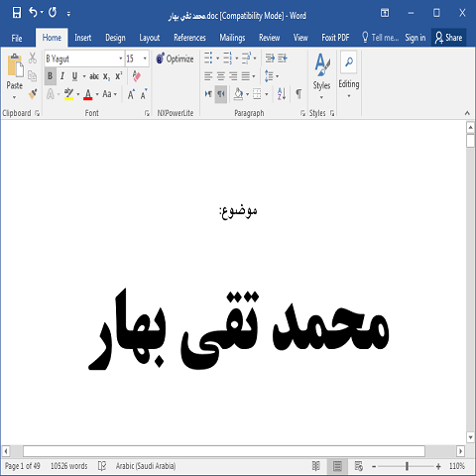Open the File tab
The image size is (476, 476).
tap(17, 38)
